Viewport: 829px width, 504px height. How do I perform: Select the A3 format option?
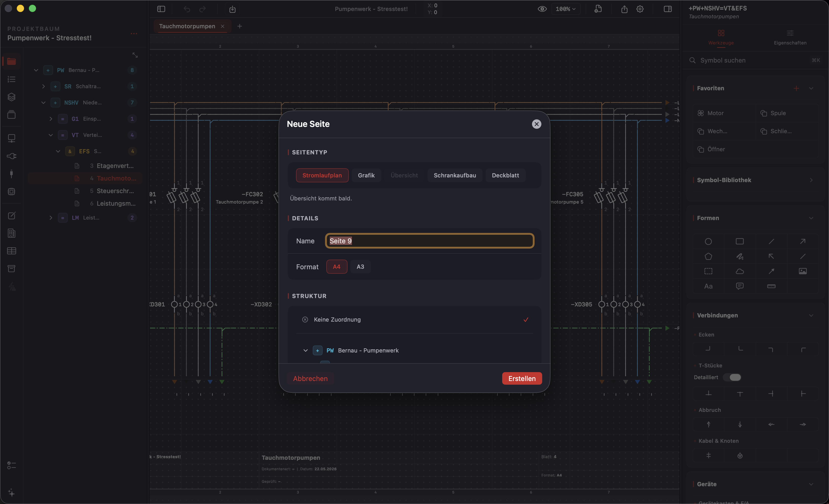click(360, 267)
